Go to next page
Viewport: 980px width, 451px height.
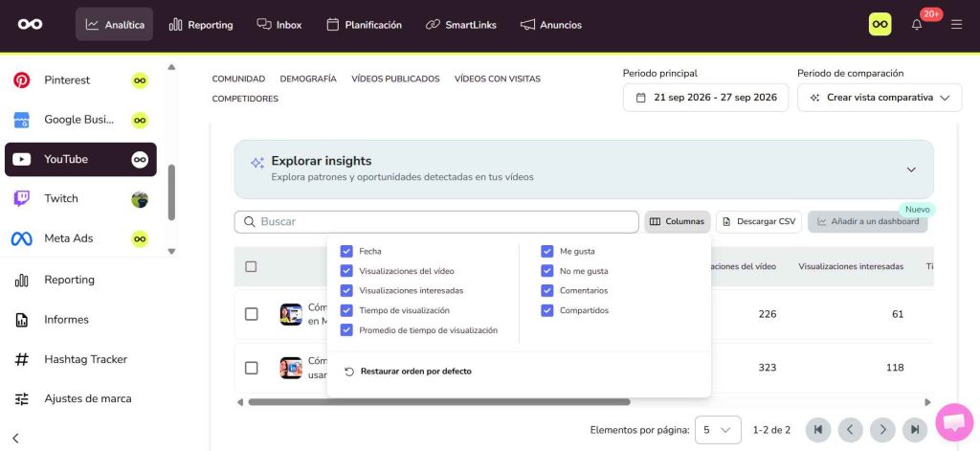(882, 430)
